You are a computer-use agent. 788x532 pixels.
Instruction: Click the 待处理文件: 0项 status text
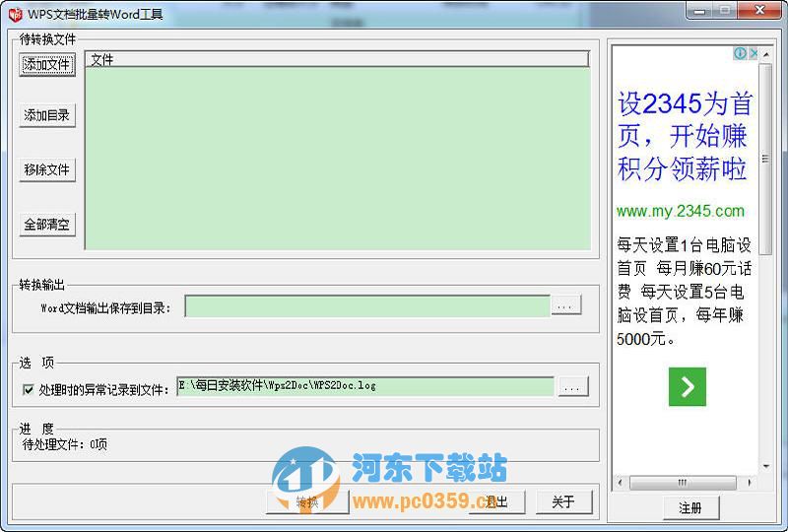coord(64,444)
